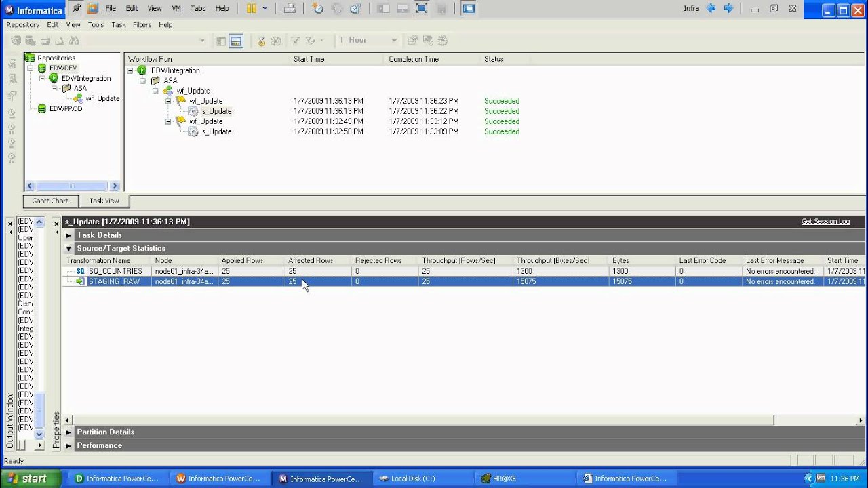
Task: Click the navigator pane toggle toolbar icon
Action: click(221, 41)
